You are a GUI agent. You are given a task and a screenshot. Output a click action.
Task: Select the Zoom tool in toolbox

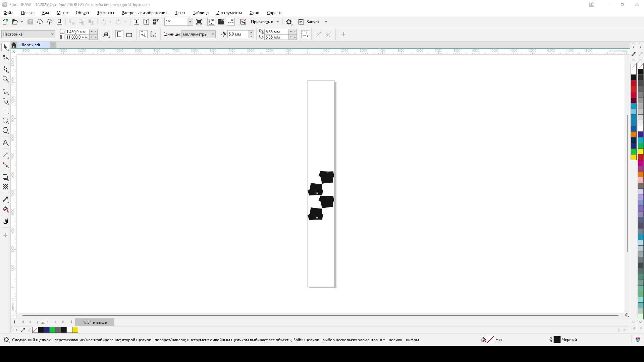[x=5, y=79]
